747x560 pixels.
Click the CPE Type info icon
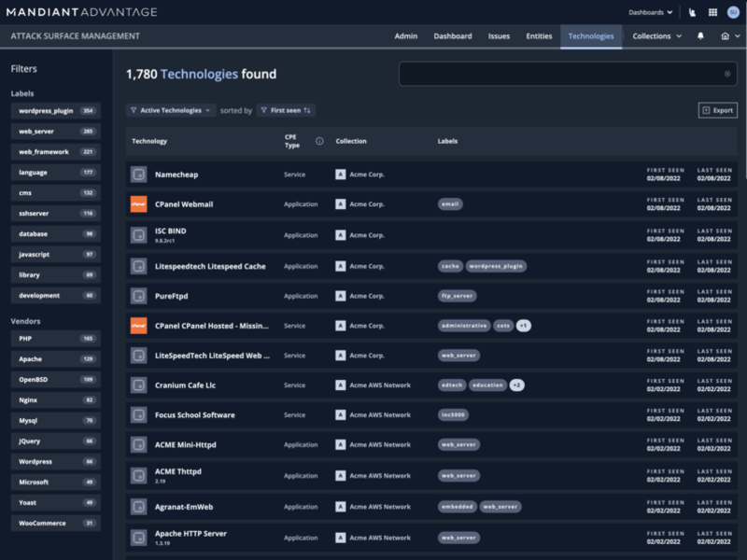[x=319, y=141]
